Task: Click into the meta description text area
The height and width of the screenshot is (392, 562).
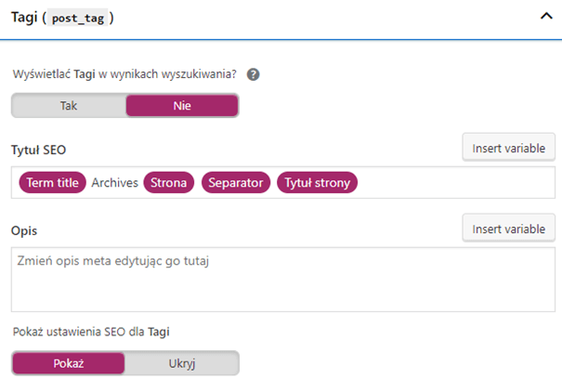Action: click(x=283, y=279)
